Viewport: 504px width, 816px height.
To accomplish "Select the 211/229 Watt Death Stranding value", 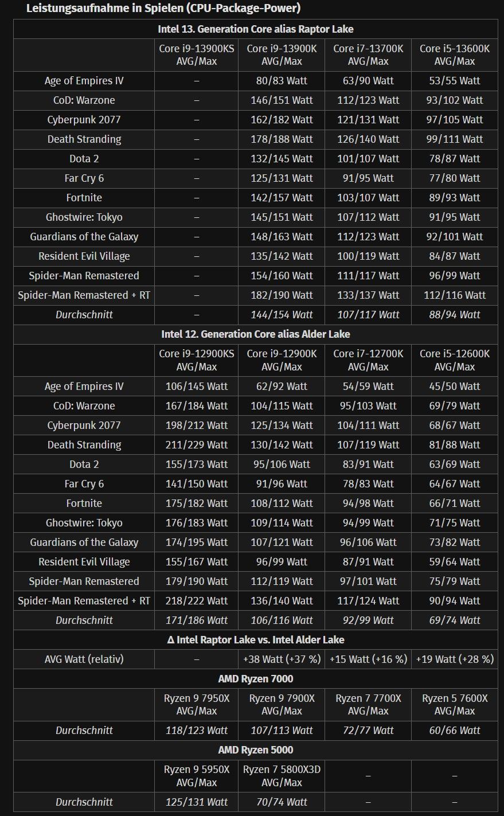I will point(196,445).
